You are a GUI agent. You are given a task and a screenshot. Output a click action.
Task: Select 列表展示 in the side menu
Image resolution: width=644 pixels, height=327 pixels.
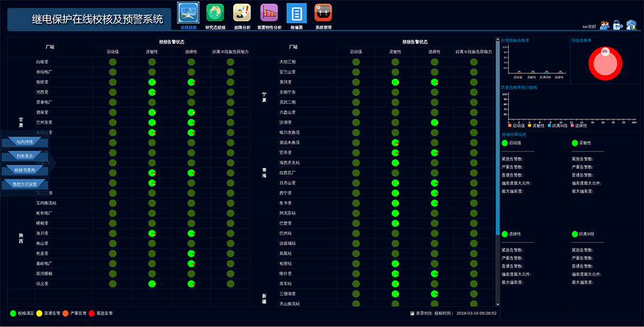24,156
